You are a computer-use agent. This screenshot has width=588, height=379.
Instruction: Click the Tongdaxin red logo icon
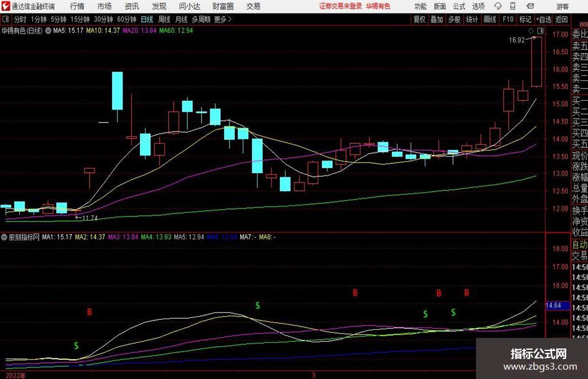[5, 6]
